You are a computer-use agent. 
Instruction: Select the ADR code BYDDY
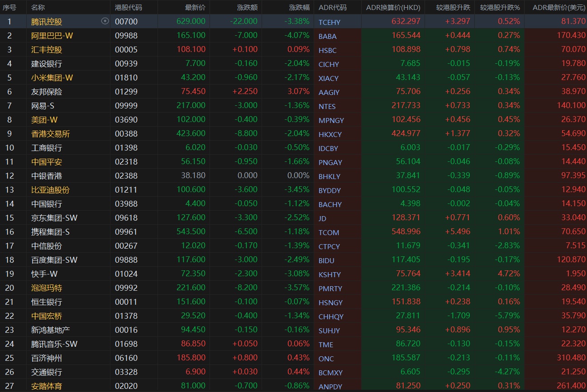tap(330, 190)
